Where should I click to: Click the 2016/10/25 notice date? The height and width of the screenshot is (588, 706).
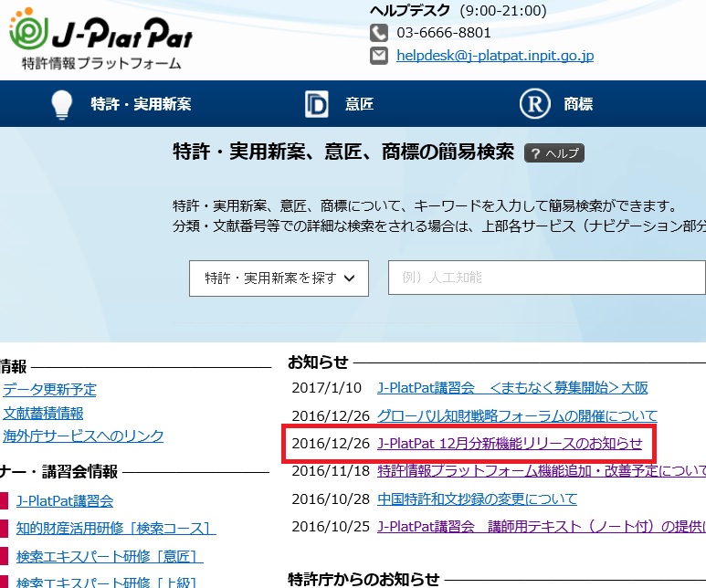331,526
